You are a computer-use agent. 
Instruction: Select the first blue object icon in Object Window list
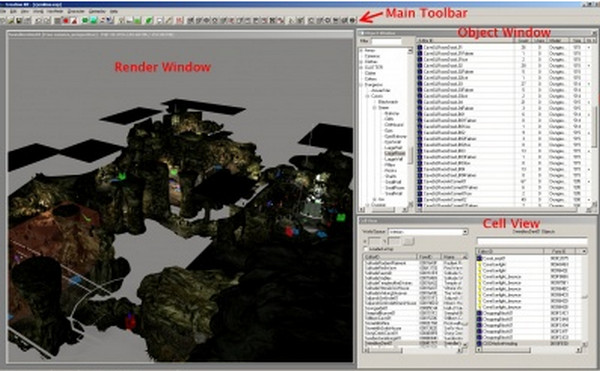pyautogui.click(x=420, y=47)
